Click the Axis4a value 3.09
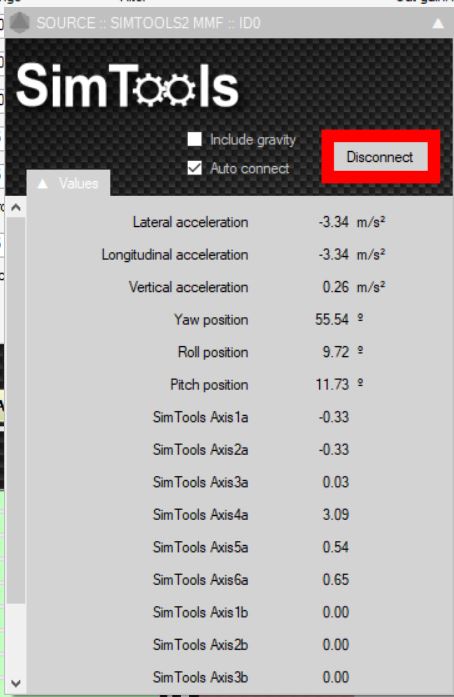 point(336,514)
